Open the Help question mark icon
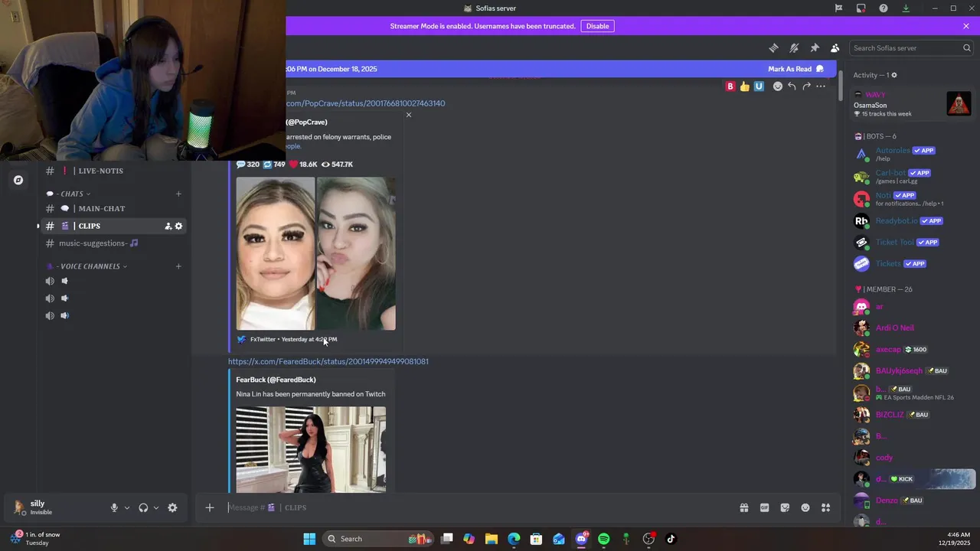This screenshot has width=980, height=551. pyautogui.click(x=884, y=8)
